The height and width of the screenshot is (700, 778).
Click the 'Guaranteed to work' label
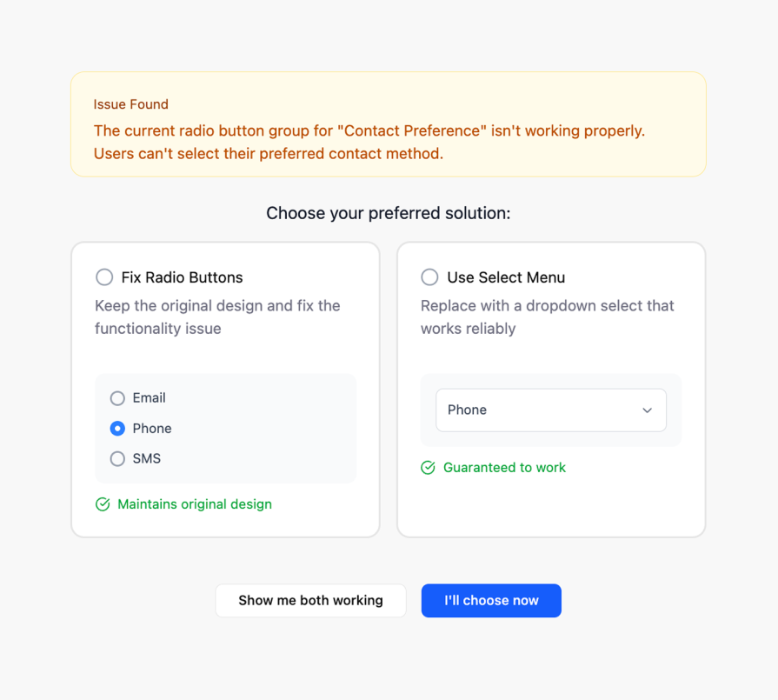504,468
